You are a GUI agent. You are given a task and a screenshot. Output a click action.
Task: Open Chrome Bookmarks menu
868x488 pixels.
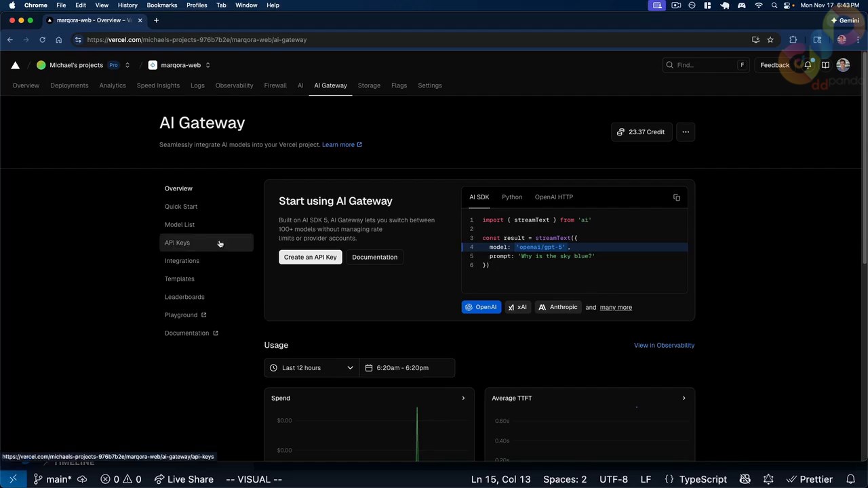[x=162, y=5]
